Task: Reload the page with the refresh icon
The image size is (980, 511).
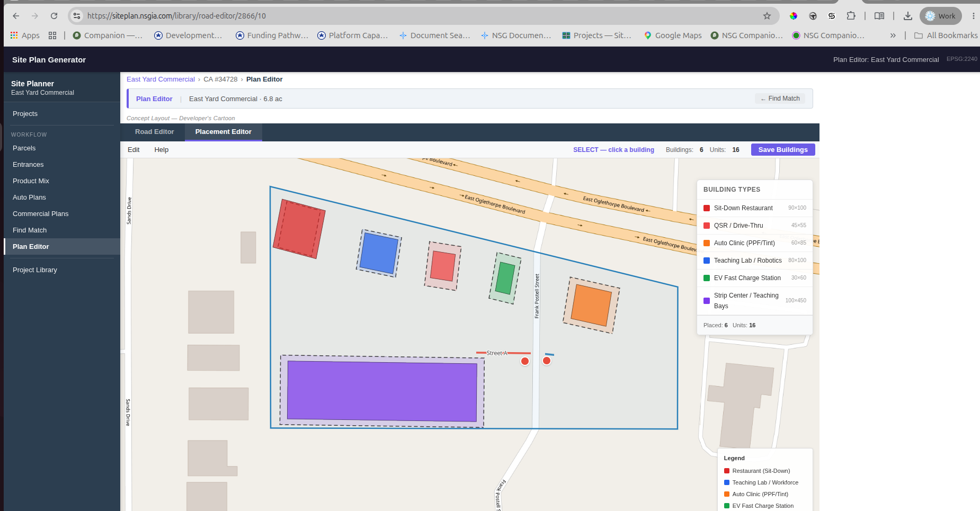Action: click(x=54, y=16)
